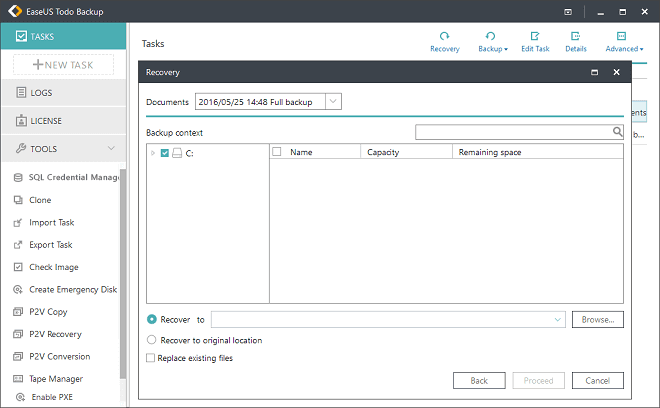Image resolution: width=660 pixels, height=408 pixels.
Task: Expand the C: drive tree node
Action: coord(153,153)
